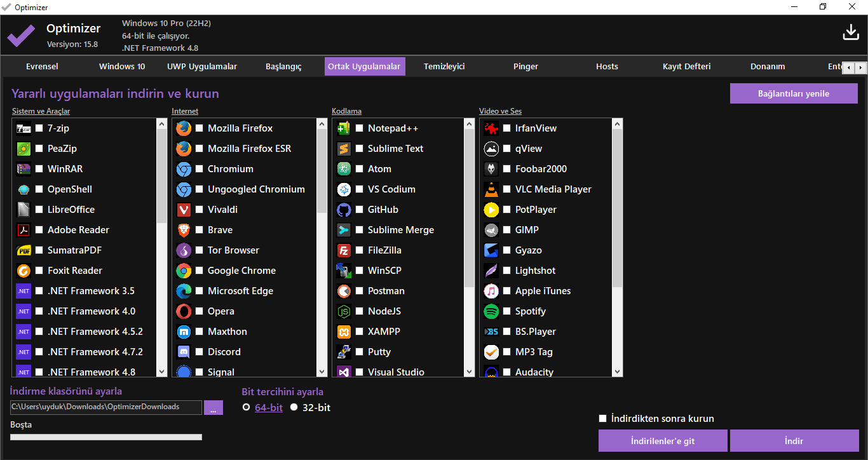The height and width of the screenshot is (460, 868).
Task: Enable 'İndirdikten sonra kurun' checkbox
Action: [603, 419]
